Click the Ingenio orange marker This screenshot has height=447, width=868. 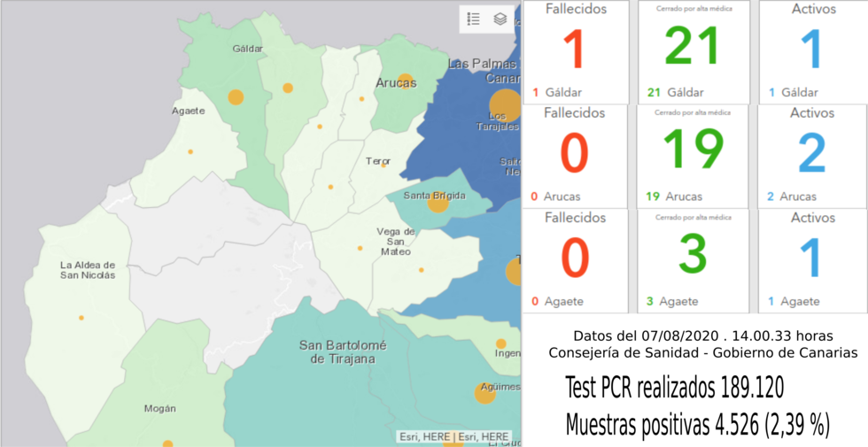click(x=501, y=343)
